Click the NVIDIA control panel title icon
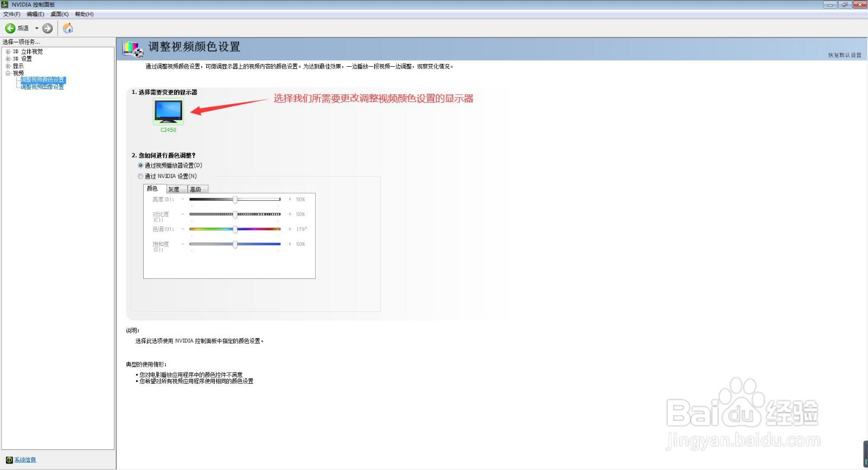Viewport: 868px width, 470px height. (5, 4)
